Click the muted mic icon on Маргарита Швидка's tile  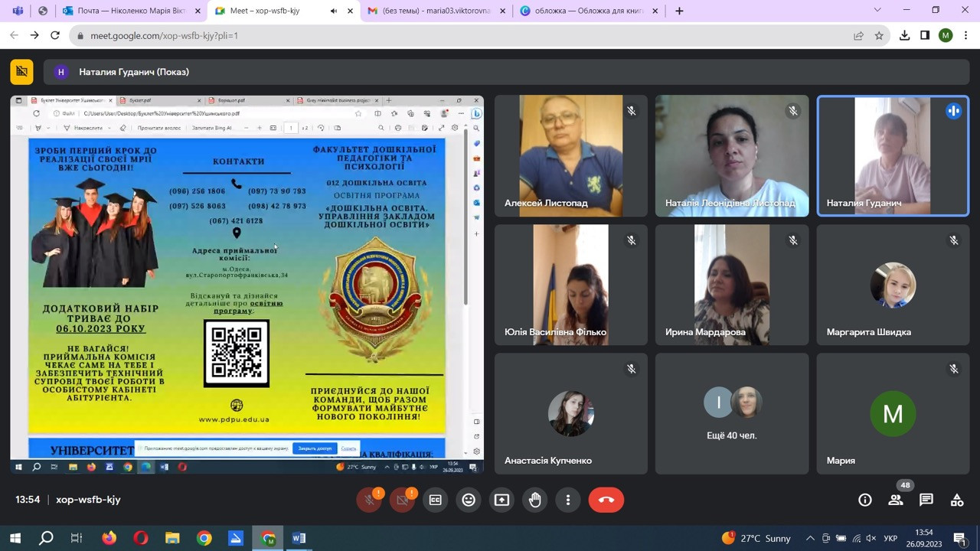tap(954, 240)
